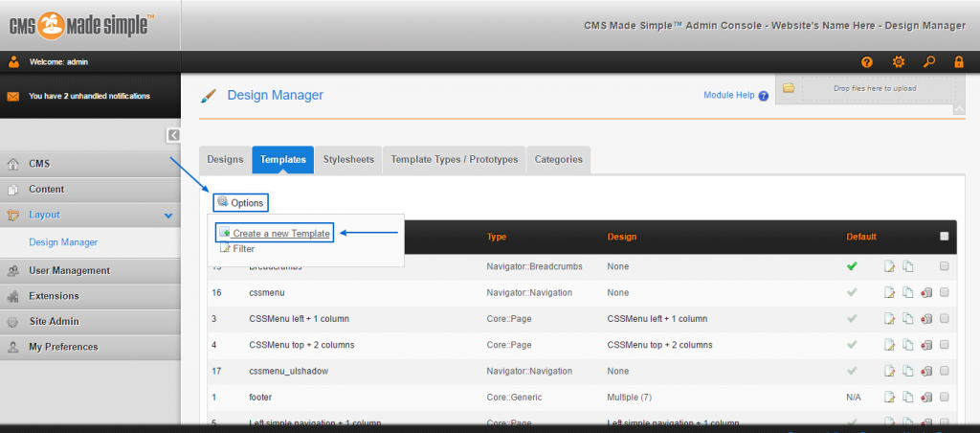Edit the footer template

(x=889, y=398)
